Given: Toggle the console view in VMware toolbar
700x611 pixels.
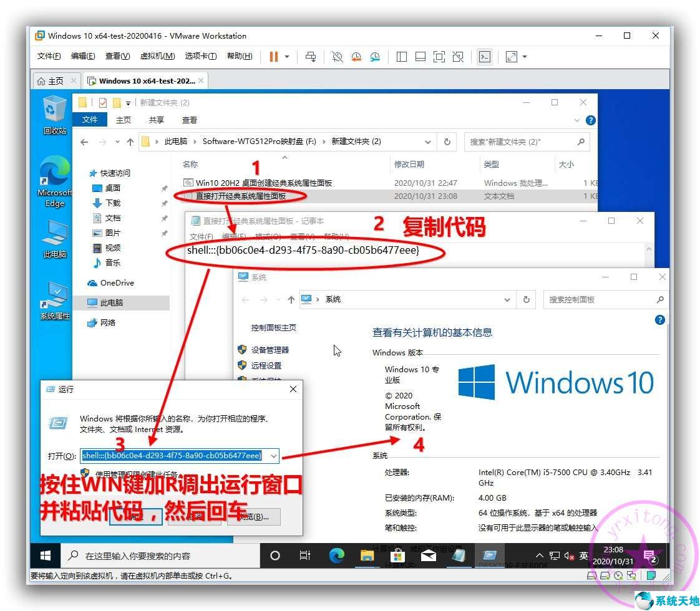Looking at the screenshot, I should pos(485,57).
